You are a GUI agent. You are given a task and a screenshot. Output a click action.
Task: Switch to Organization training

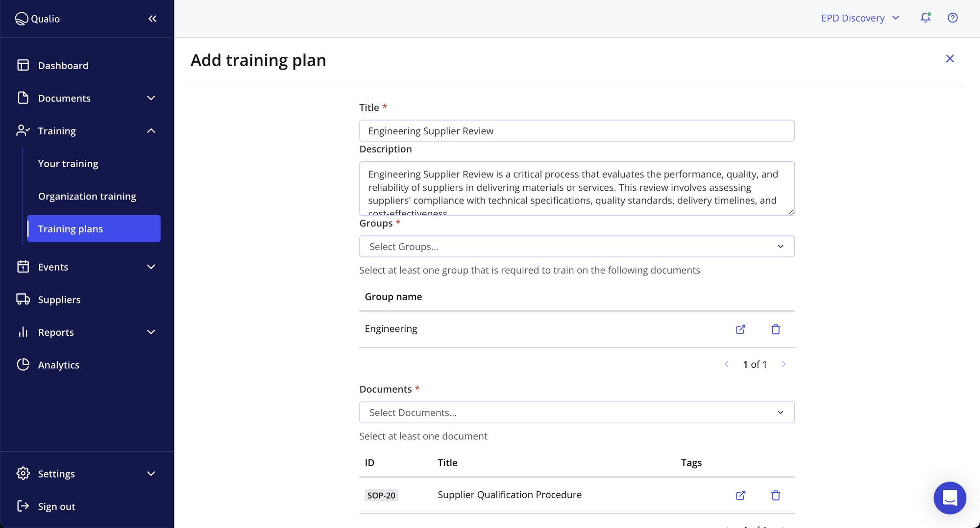click(x=87, y=196)
